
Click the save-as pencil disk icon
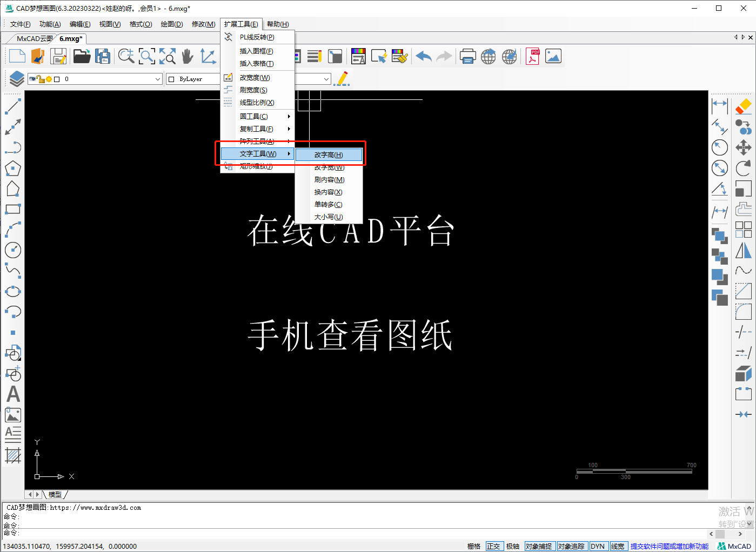pyautogui.click(x=59, y=56)
